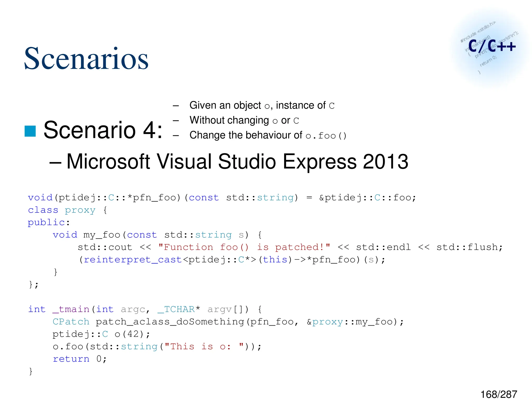Screen dimensions: 532x411
Task: Click the 'Scenario 4:' heading
Action: click(x=103, y=130)
